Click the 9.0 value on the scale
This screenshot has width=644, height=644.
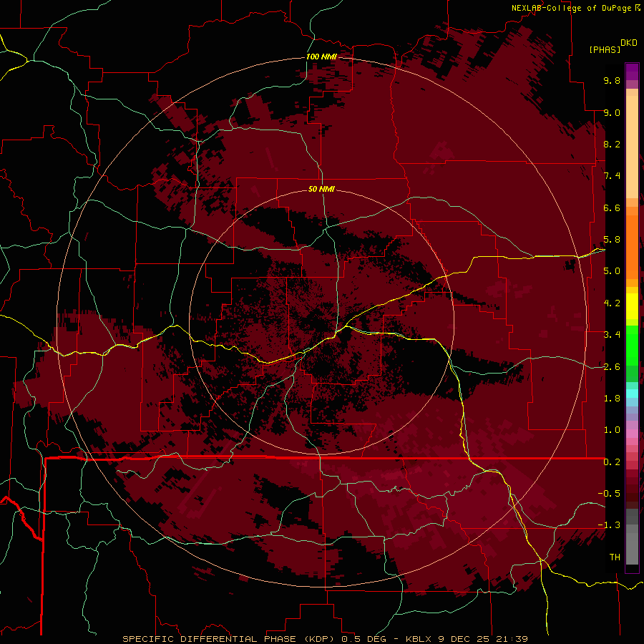click(x=612, y=112)
